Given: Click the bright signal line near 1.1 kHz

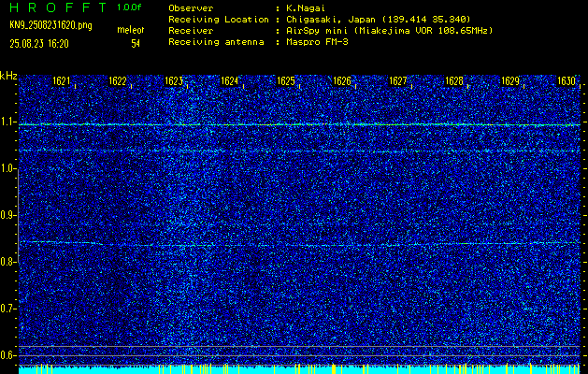Looking at the screenshot, I should [x=299, y=124].
